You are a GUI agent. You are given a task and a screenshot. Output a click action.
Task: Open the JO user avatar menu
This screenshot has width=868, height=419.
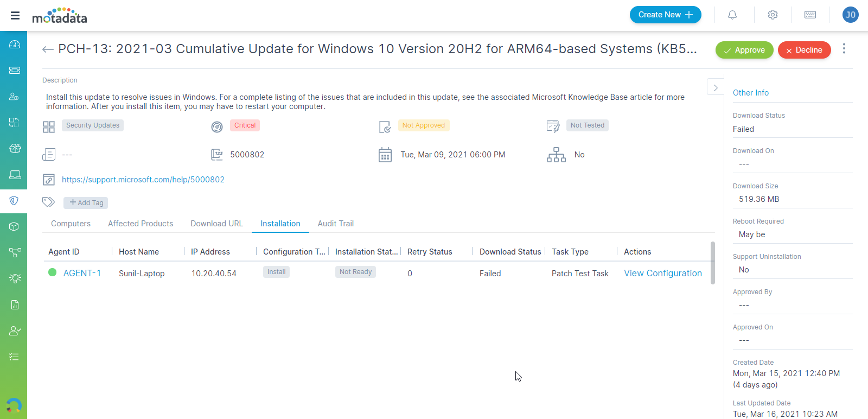tap(850, 15)
